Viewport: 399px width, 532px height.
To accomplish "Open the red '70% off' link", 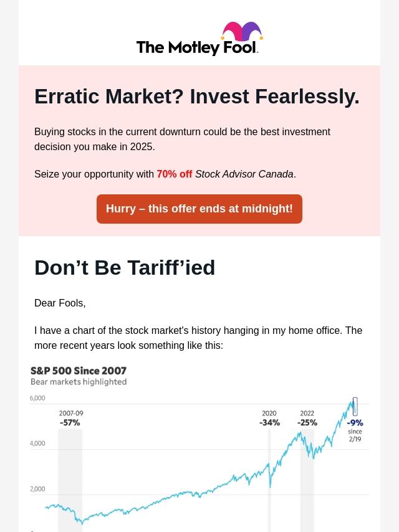I will point(175,174).
